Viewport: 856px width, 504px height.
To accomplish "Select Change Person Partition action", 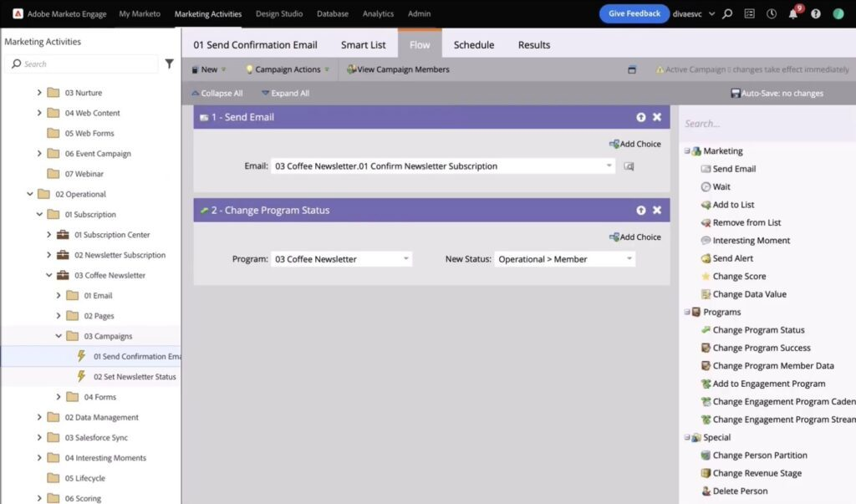I will [x=754, y=456].
